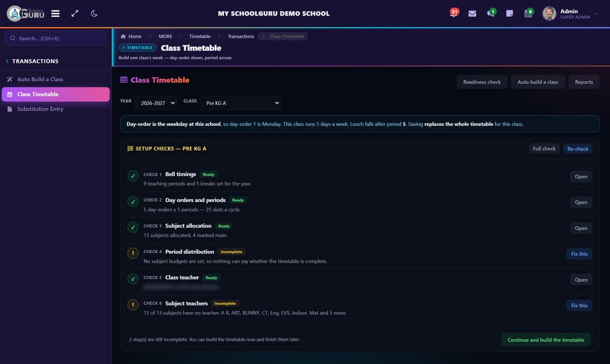Run the Full check button
The width and height of the screenshot is (610, 364).
coord(544,148)
